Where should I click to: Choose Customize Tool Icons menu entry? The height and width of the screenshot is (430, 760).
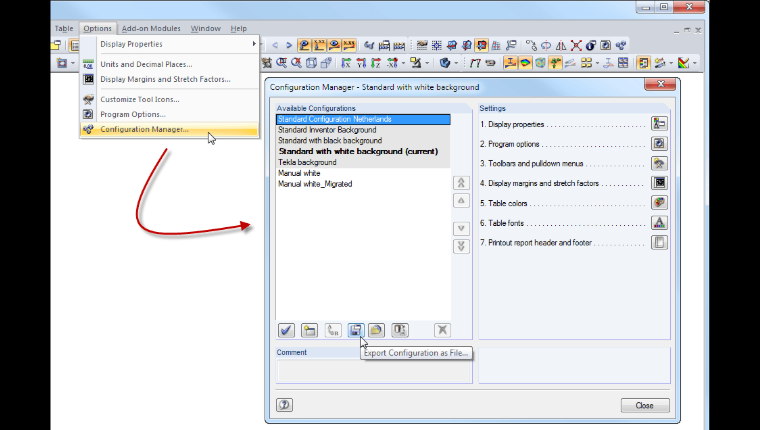coord(169,99)
